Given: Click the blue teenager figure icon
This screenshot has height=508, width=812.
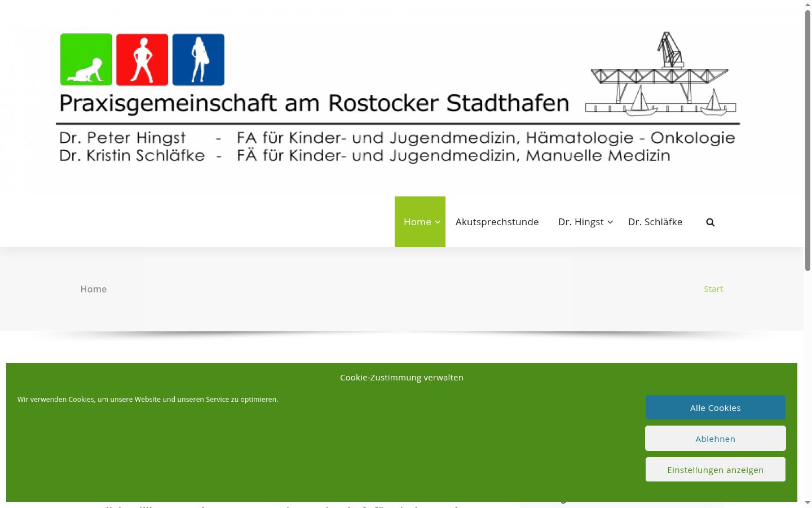Looking at the screenshot, I should (x=198, y=60).
